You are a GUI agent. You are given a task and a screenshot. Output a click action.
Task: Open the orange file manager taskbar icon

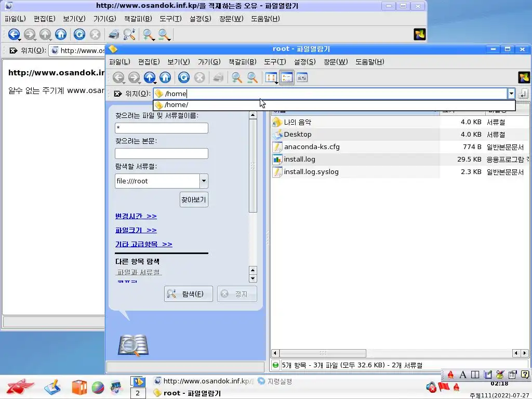click(x=79, y=388)
